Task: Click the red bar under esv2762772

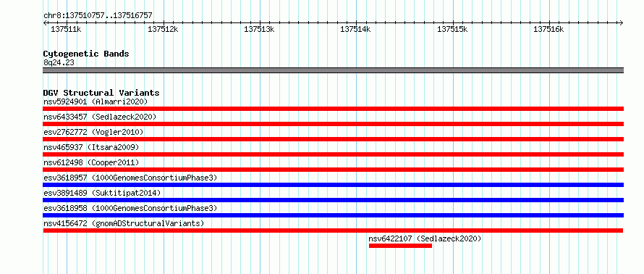Action: [333, 139]
